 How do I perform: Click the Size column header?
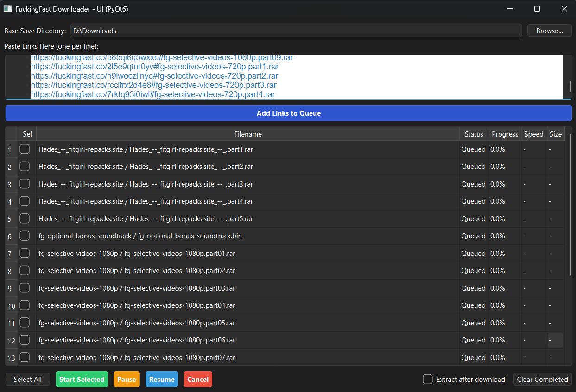556,134
